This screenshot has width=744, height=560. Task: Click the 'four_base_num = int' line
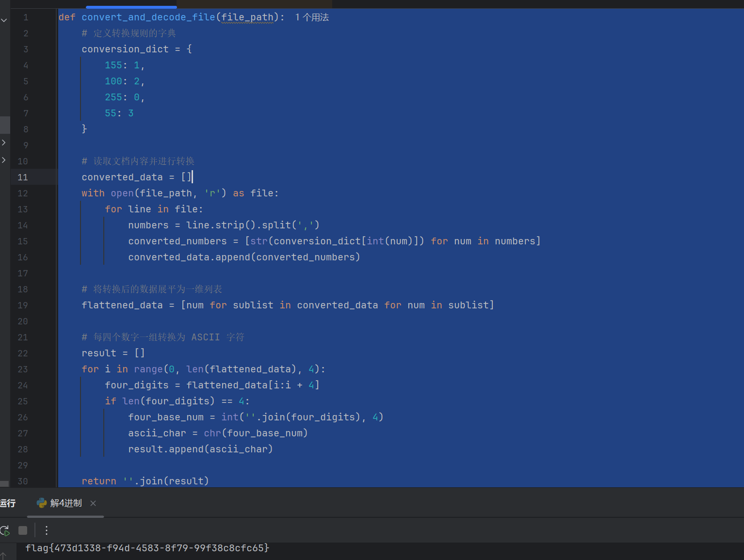pos(256,417)
